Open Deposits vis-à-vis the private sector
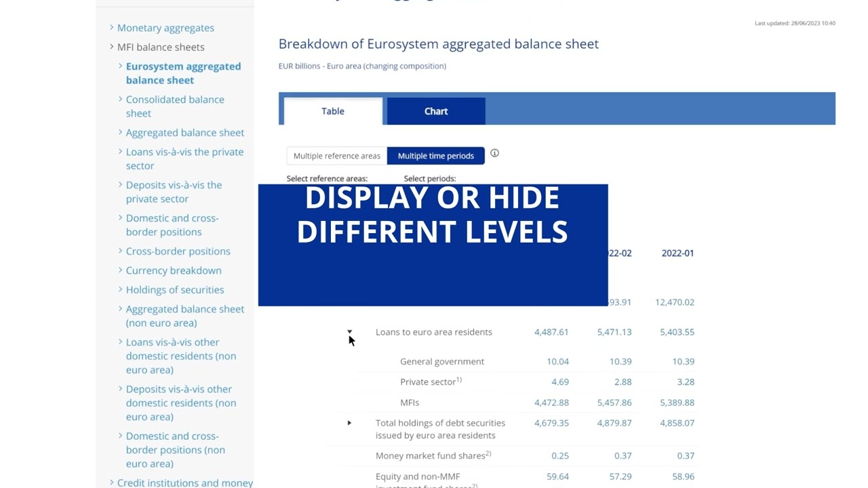 click(x=174, y=192)
